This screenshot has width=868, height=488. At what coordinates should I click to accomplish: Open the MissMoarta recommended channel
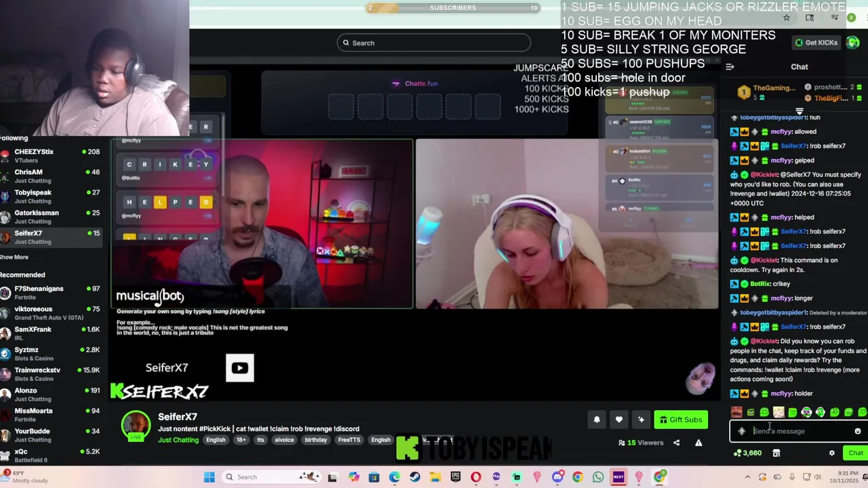point(51,415)
